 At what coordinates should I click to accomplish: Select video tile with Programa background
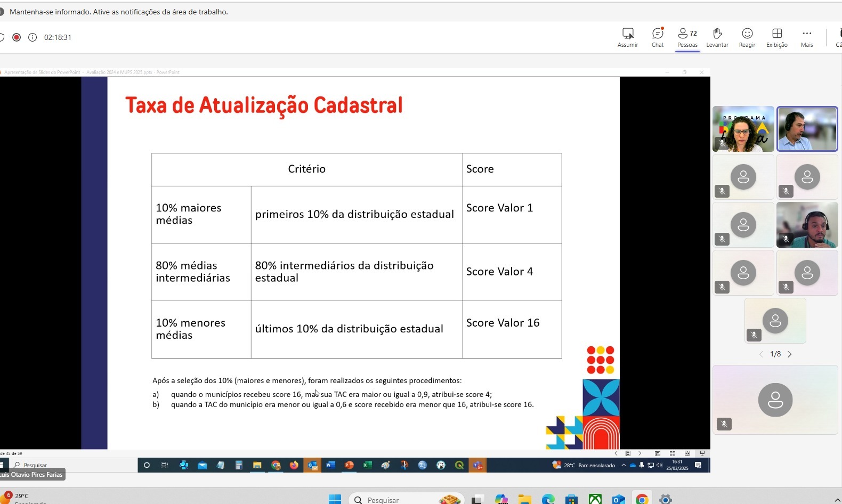click(743, 129)
